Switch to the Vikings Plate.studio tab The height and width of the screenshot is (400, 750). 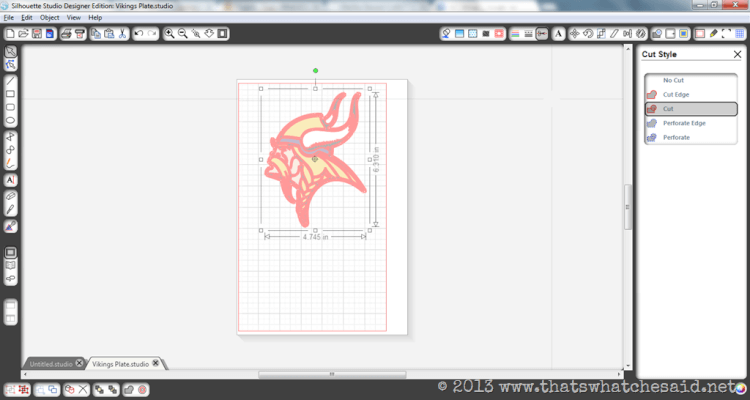[121, 364]
